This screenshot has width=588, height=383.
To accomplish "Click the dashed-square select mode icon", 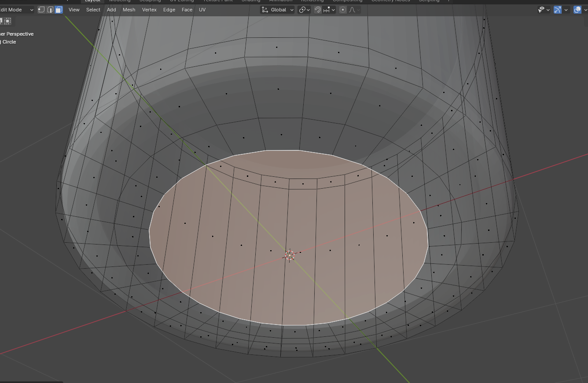I will tap(7, 21).
